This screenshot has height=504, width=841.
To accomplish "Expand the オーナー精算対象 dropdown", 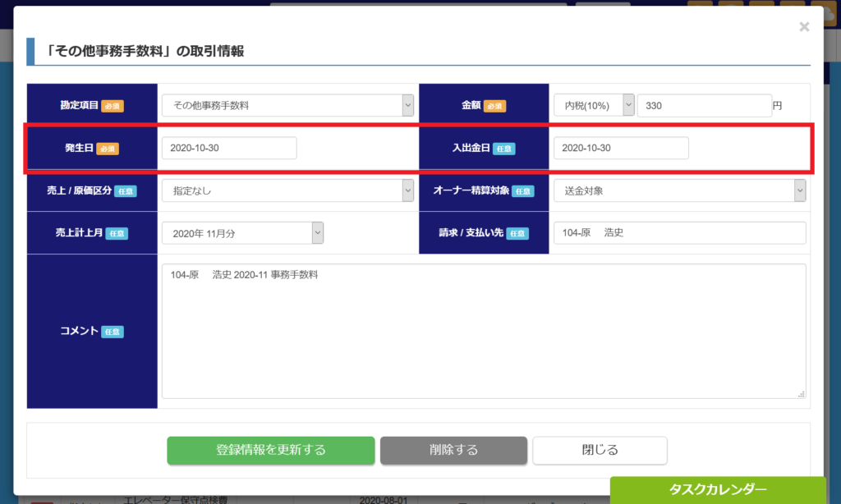I will click(x=679, y=190).
